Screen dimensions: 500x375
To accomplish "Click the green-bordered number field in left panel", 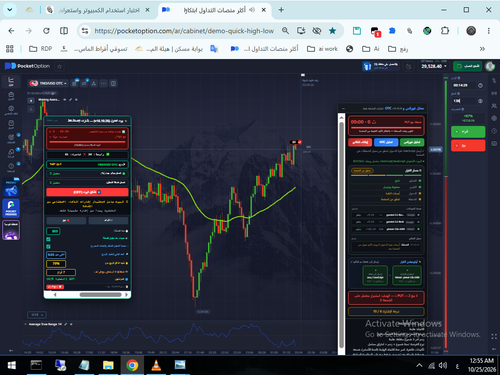I will coord(53,231).
